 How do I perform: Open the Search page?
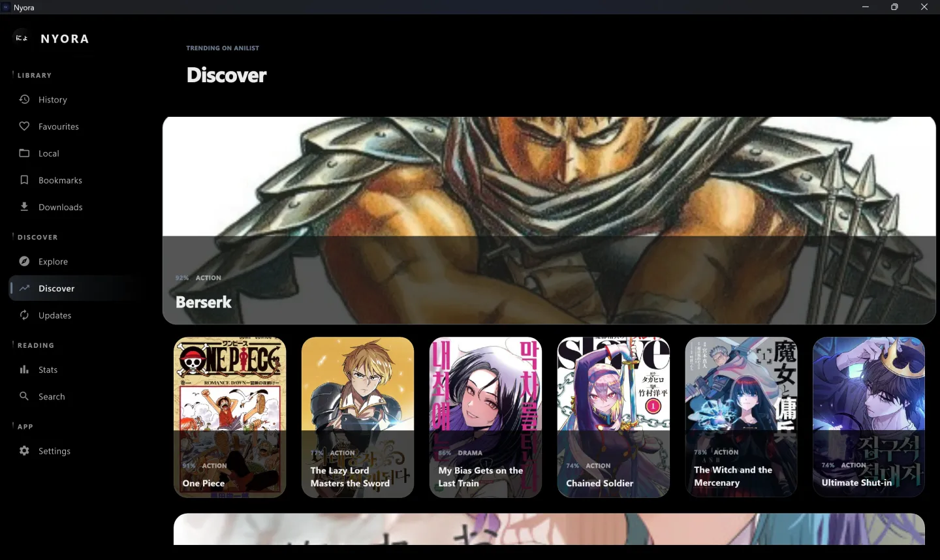[x=76, y=397]
